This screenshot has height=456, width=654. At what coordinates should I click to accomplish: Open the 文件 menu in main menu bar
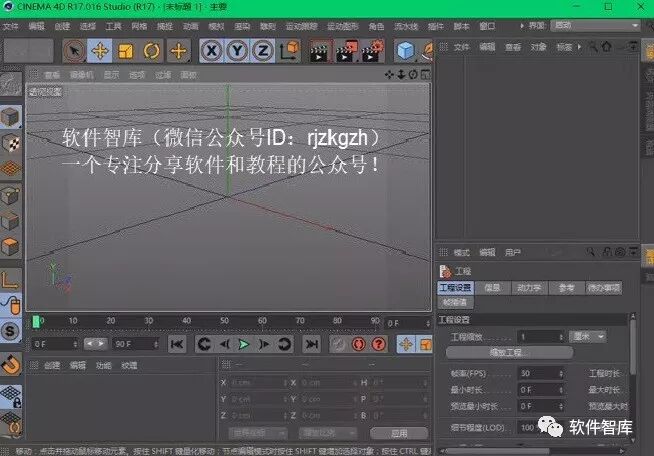tap(10, 26)
